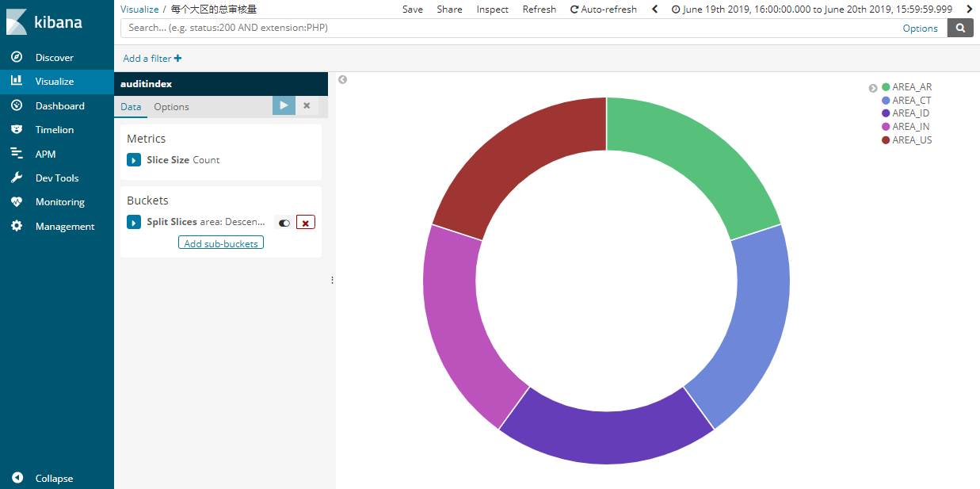Select APM in sidebar

coord(46,154)
